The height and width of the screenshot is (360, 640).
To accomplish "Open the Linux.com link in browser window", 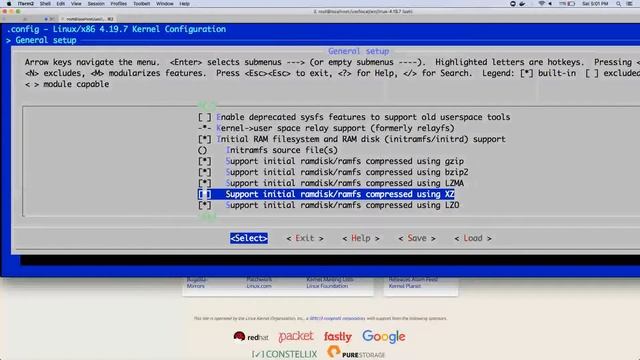I will point(259,286).
